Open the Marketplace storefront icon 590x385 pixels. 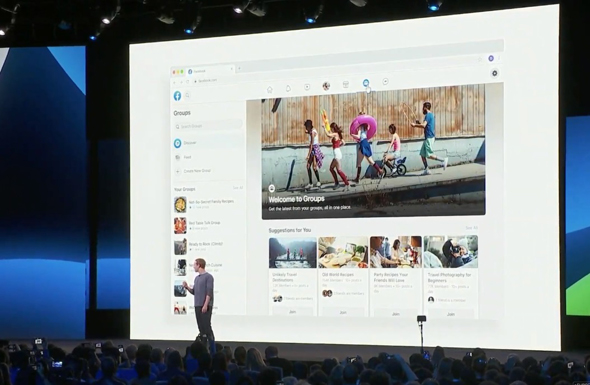pyautogui.click(x=346, y=84)
